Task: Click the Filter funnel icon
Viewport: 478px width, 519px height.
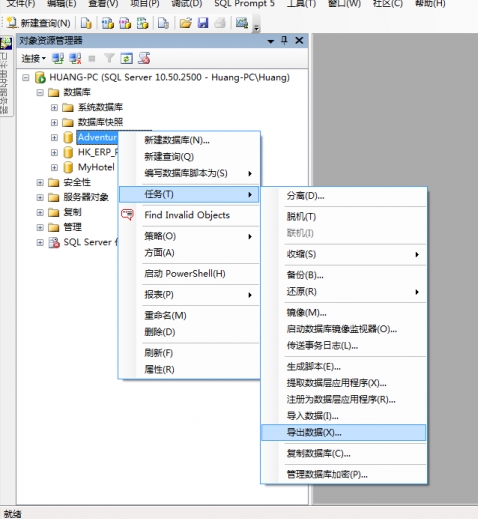Action: (109, 59)
